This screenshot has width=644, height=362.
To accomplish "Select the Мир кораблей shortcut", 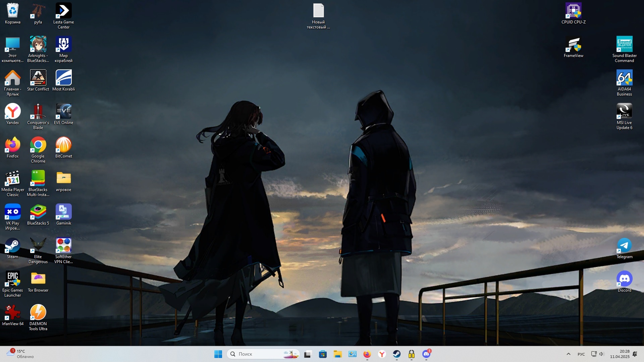I will [x=63, y=50].
